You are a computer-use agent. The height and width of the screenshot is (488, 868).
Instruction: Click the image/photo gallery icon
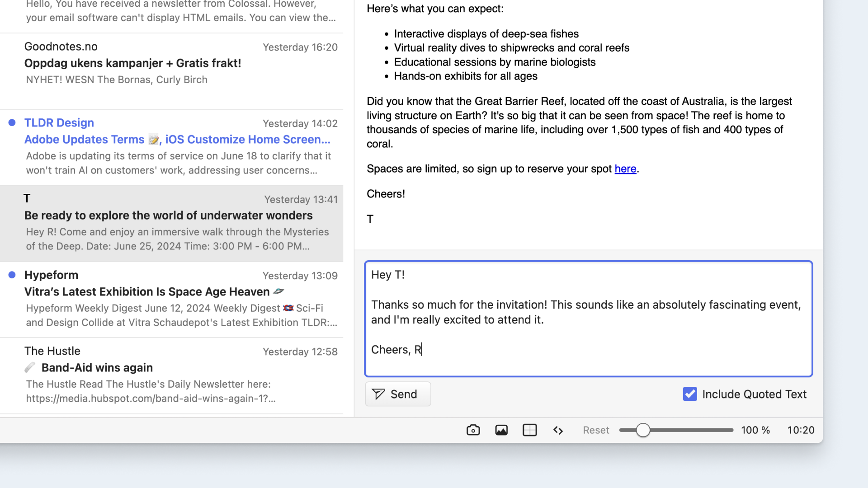click(501, 430)
